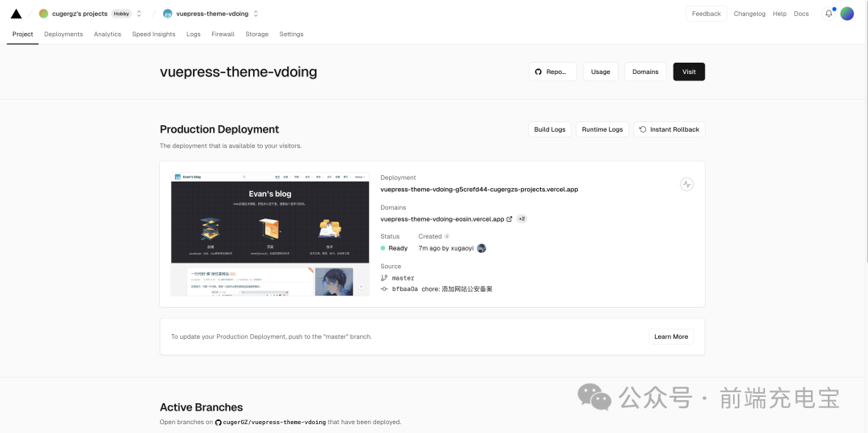
Task: Go to the Speed Insights tab
Action: tap(154, 35)
